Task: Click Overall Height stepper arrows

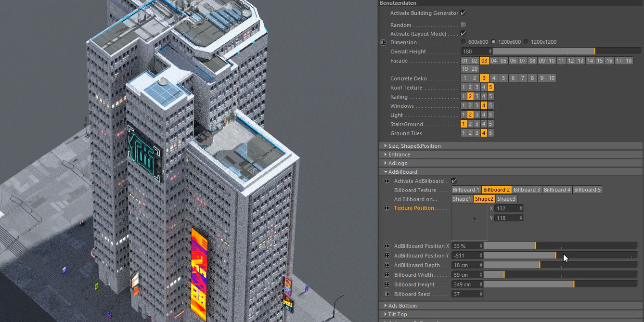Action: tap(490, 52)
